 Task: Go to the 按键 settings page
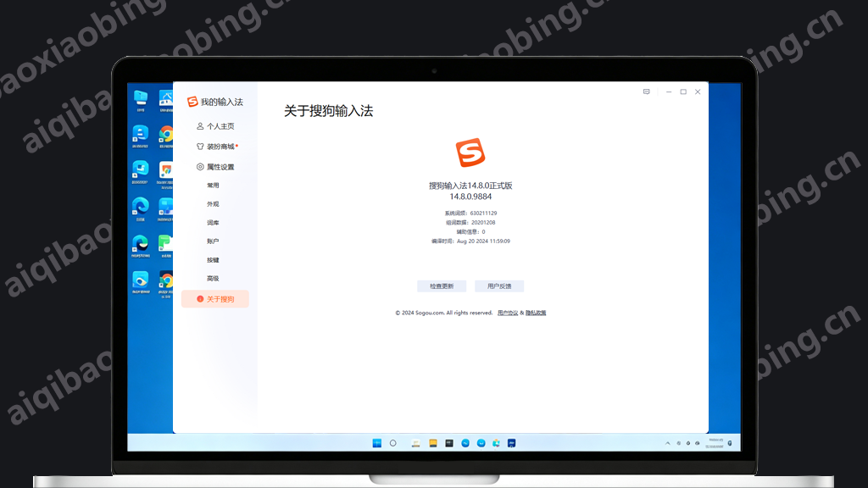pos(213,260)
